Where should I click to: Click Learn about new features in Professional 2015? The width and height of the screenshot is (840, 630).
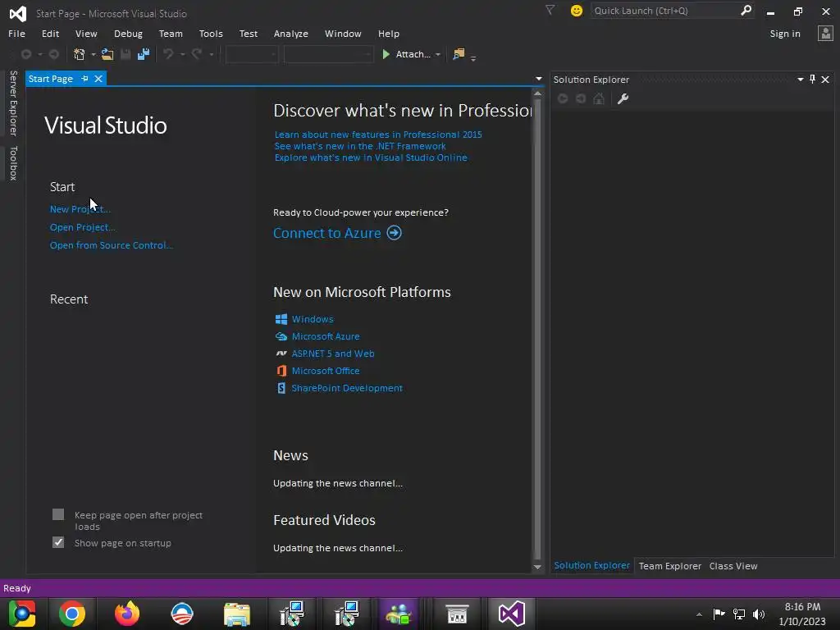pyautogui.click(x=378, y=135)
